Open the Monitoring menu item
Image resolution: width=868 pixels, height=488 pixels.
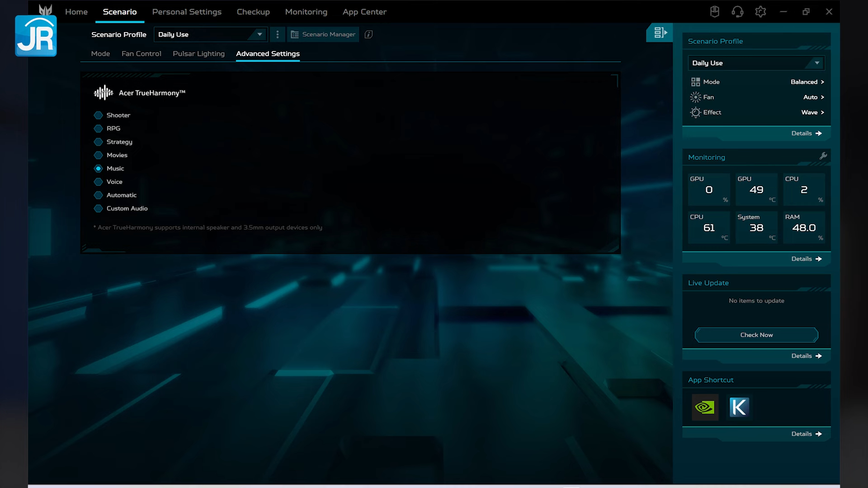(306, 12)
